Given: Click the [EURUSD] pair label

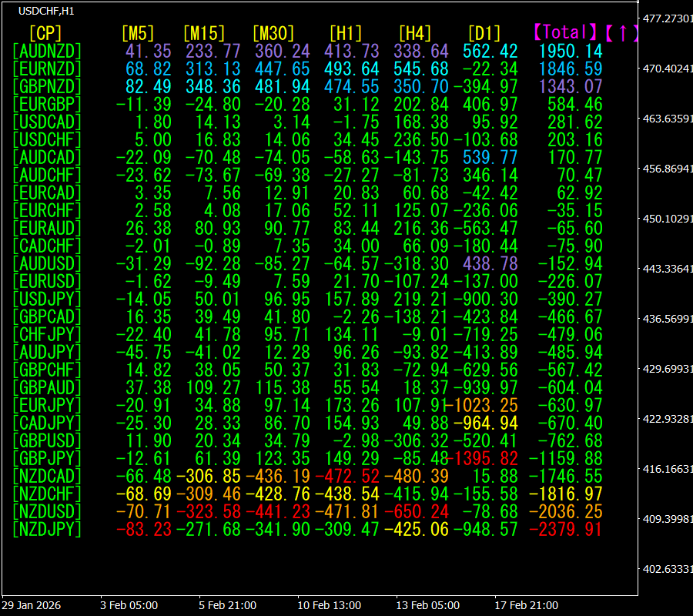Looking at the screenshot, I should [47, 281].
